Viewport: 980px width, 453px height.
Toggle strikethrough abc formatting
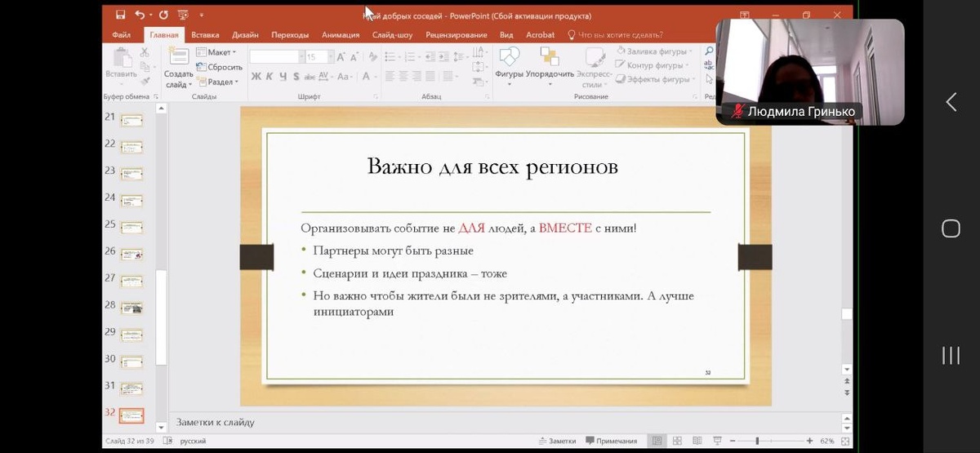coord(309,76)
